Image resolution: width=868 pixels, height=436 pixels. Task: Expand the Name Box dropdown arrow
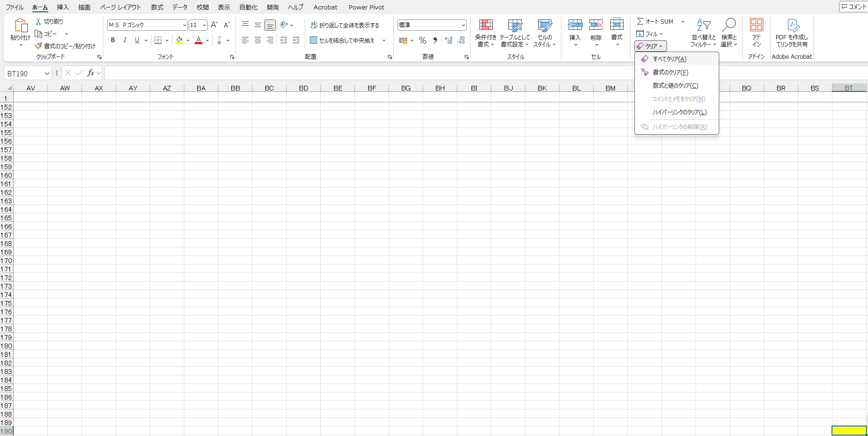(47, 73)
